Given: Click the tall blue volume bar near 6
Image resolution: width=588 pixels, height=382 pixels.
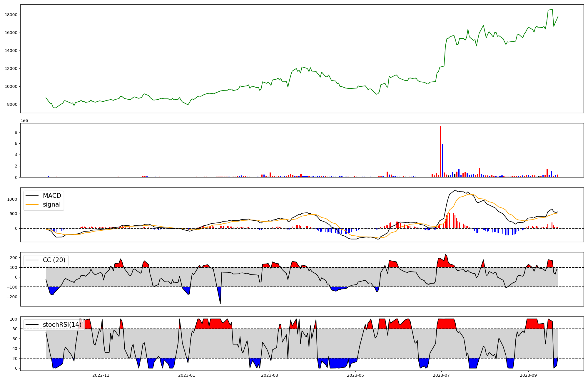Looking at the screenshot, I should pos(442,160).
